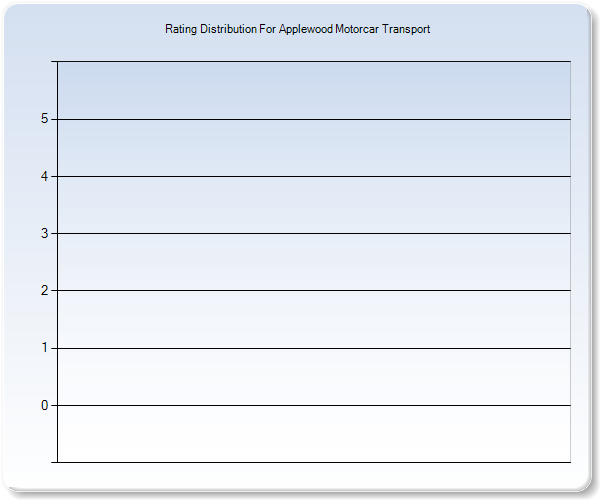
Task: Click the horizontal gridline at value 3
Action: click(314, 234)
